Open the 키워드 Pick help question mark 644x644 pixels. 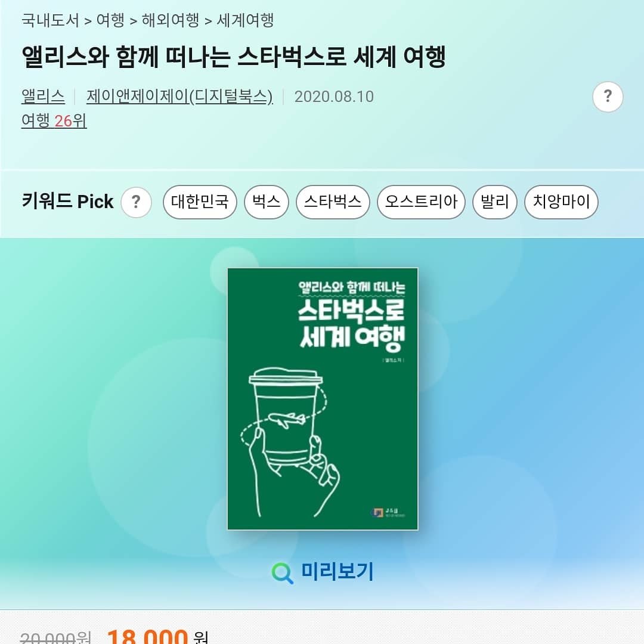[136, 202]
